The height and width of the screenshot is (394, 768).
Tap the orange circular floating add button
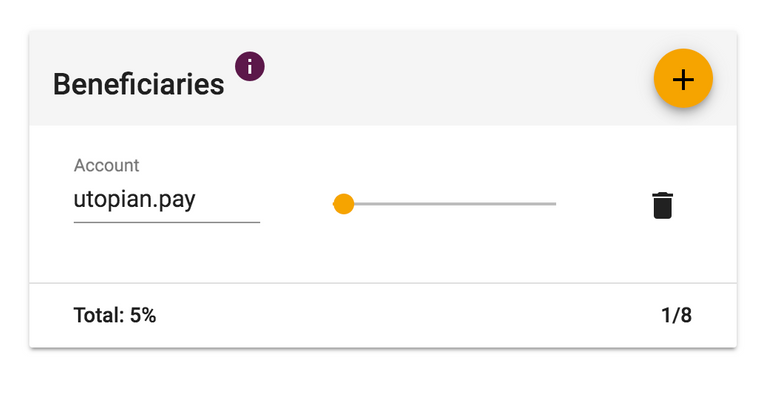coord(683,78)
